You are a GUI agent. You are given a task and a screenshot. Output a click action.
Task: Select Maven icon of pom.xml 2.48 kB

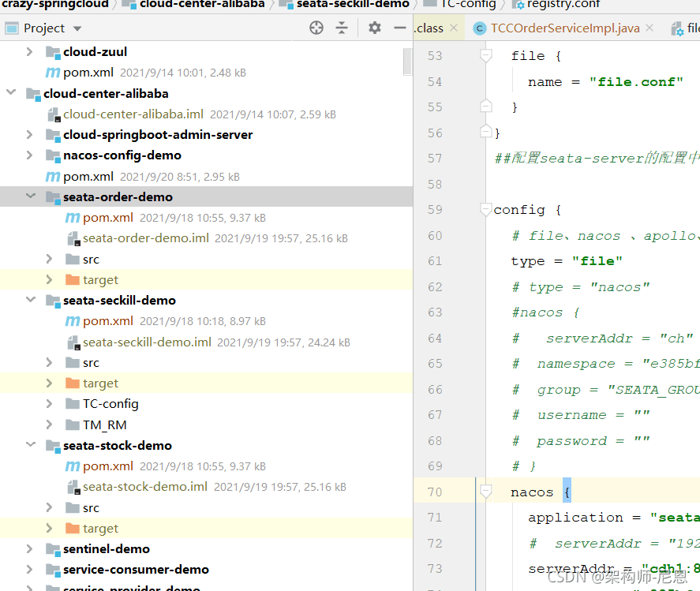(53, 73)
